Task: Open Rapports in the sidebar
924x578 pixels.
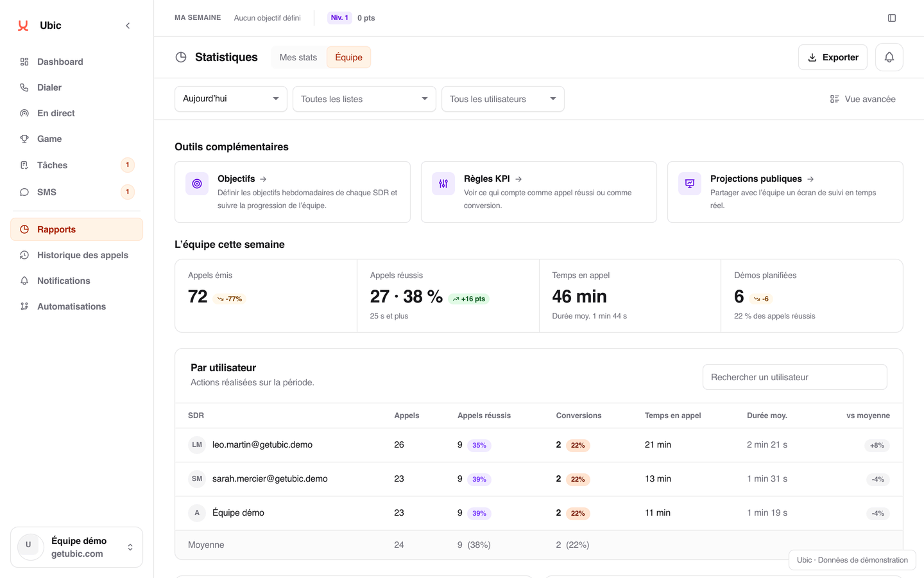Action: [76, 229]
